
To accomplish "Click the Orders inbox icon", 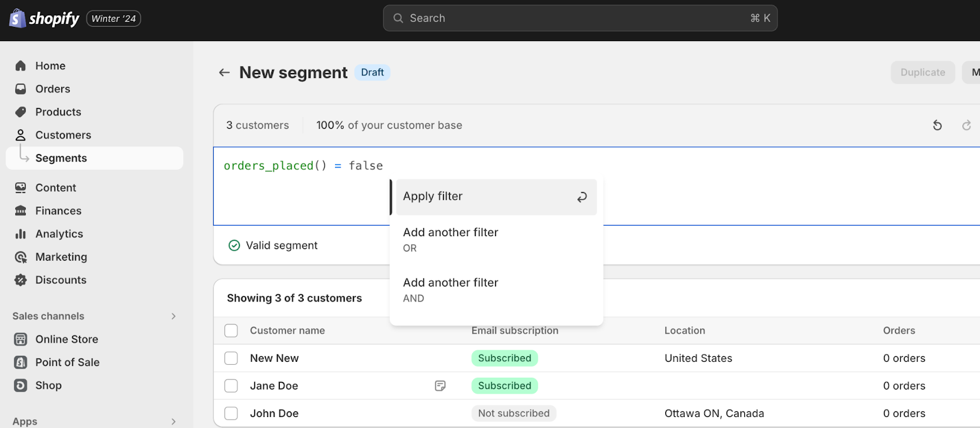I will (x=21, y=89).
